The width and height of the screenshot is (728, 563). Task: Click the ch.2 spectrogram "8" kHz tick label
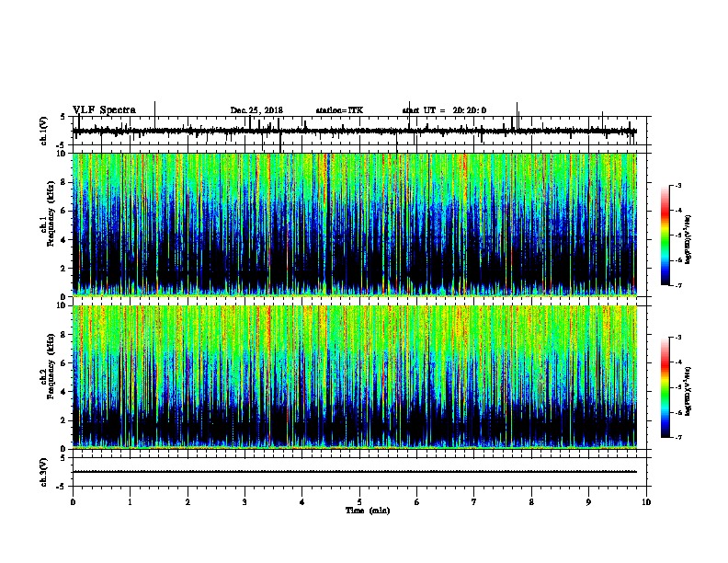(64, 335)
